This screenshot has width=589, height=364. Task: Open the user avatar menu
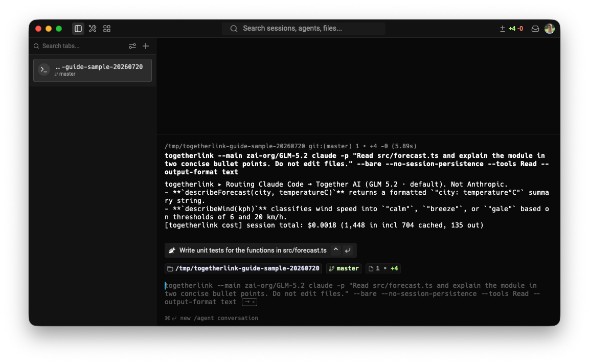[549, 29]
